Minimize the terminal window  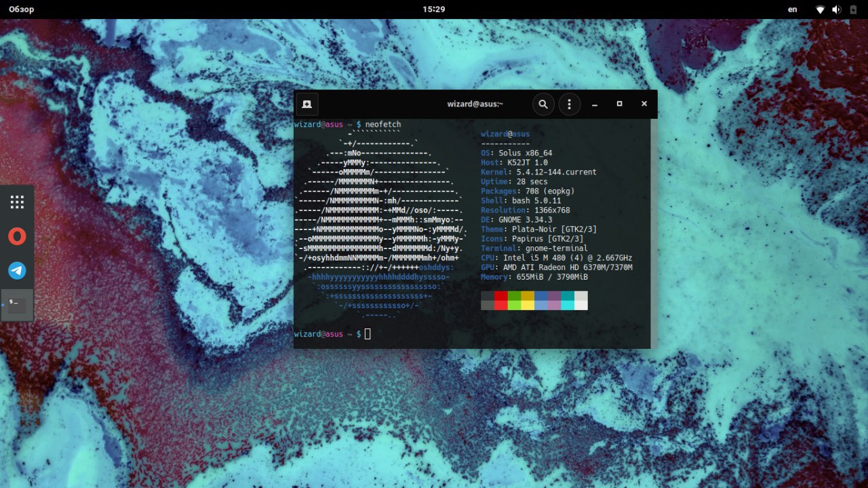pyautogui.click(x=595, y=104)
